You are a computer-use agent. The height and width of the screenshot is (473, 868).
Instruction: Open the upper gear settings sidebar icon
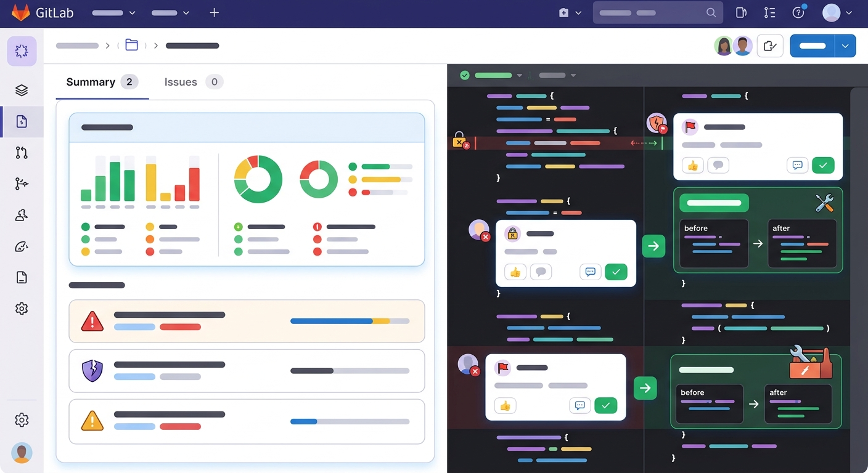point(22,309)
